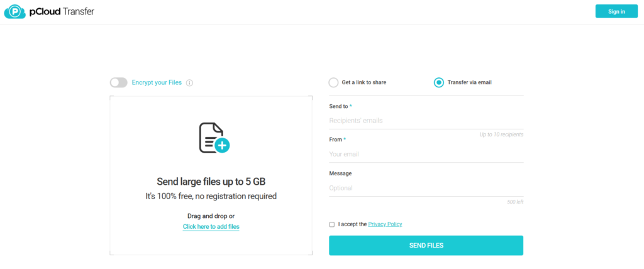Select 'Transfer via email' radio option

439,82
